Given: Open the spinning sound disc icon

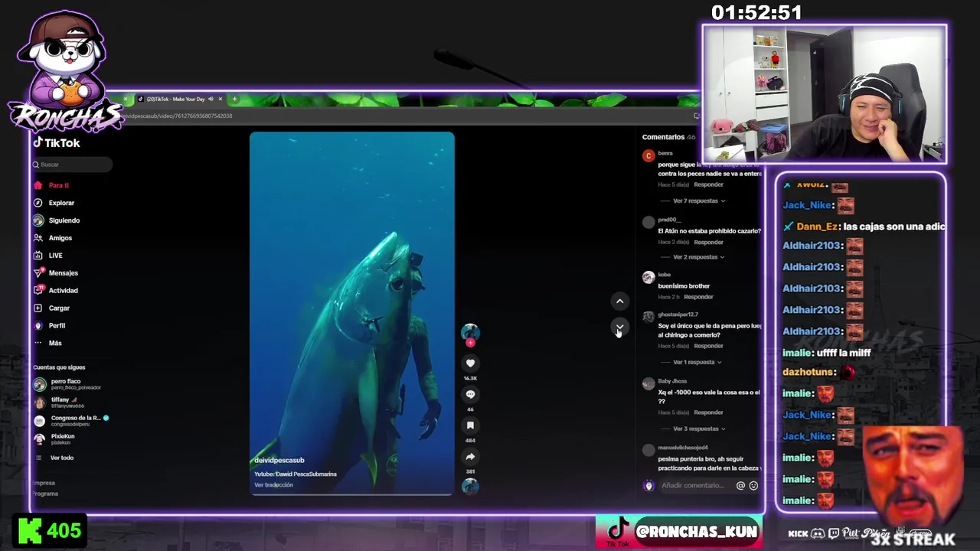Looking at the screenshot, I should (x=470, y=486).
